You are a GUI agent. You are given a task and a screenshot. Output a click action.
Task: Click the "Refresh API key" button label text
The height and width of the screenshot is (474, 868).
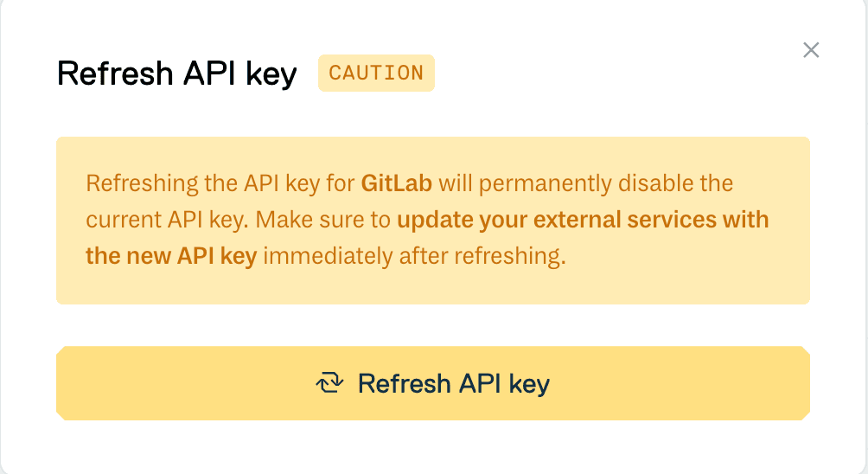[x=454, y=383]
